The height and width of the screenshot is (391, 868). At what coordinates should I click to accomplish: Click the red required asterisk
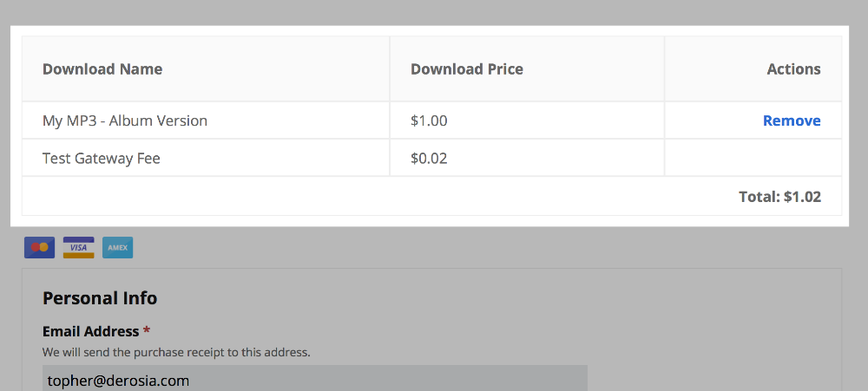tap(147, 331)
